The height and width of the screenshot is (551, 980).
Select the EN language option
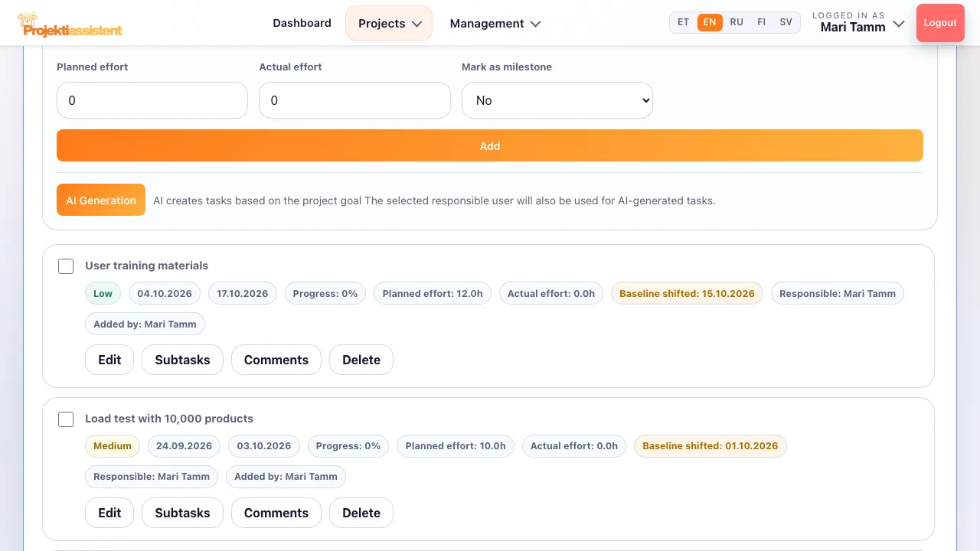click(x=710, y=22)
